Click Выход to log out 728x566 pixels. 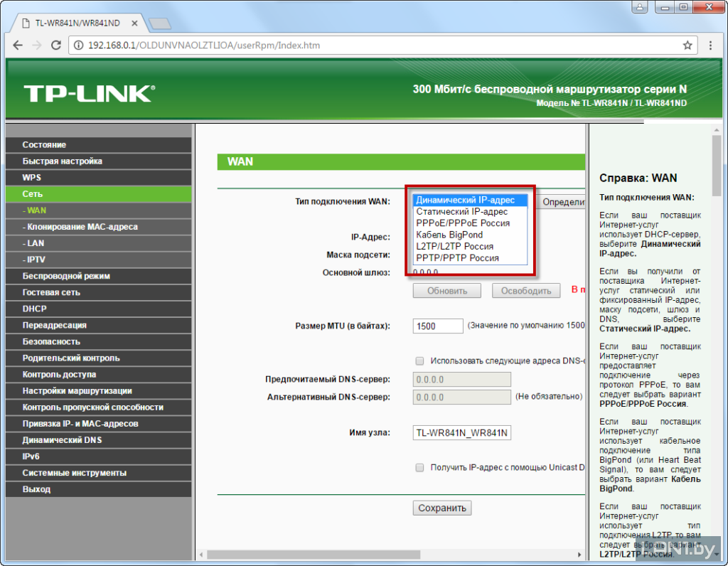(x=98, y=489)
